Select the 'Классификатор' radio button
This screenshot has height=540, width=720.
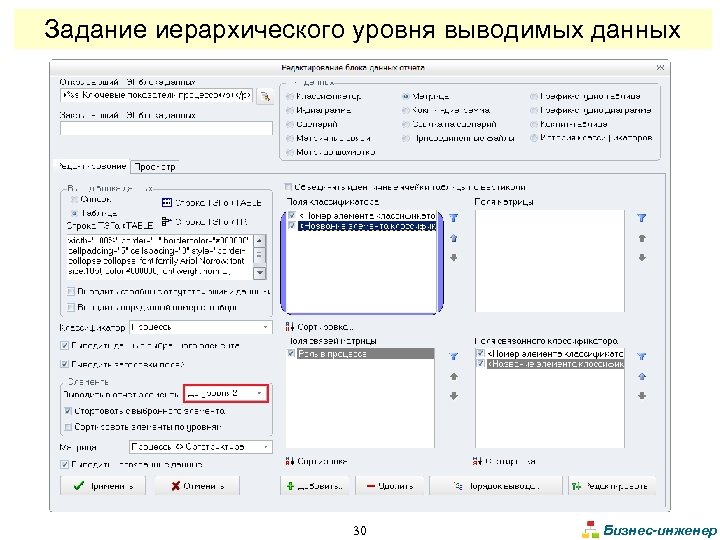[290, 96]
